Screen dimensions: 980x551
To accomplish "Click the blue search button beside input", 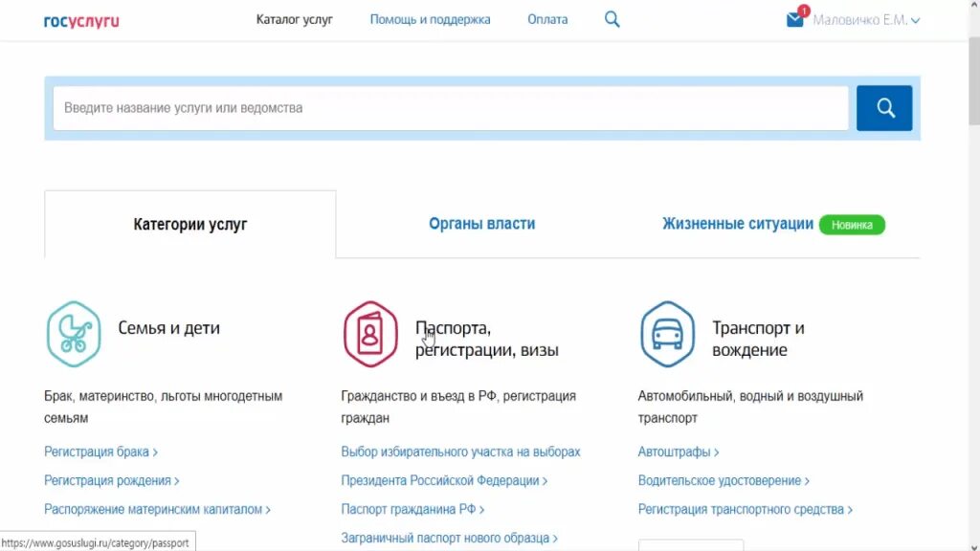I will click(x=883, y=108).
